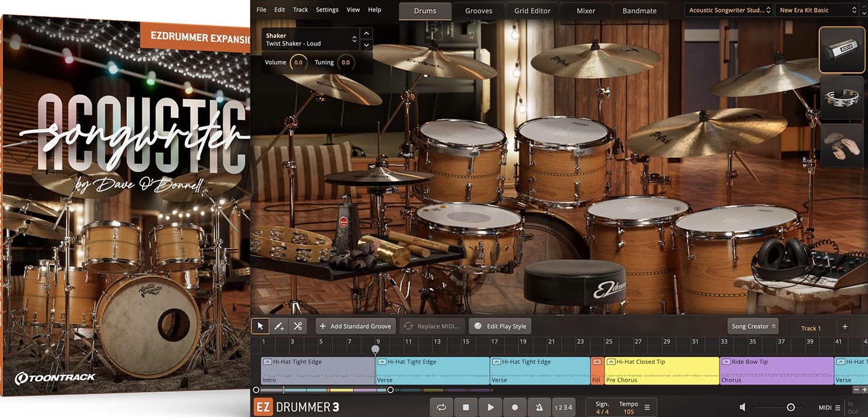Open the File menu
Viewport: 868px width, 417px height.
coord(261,10)
